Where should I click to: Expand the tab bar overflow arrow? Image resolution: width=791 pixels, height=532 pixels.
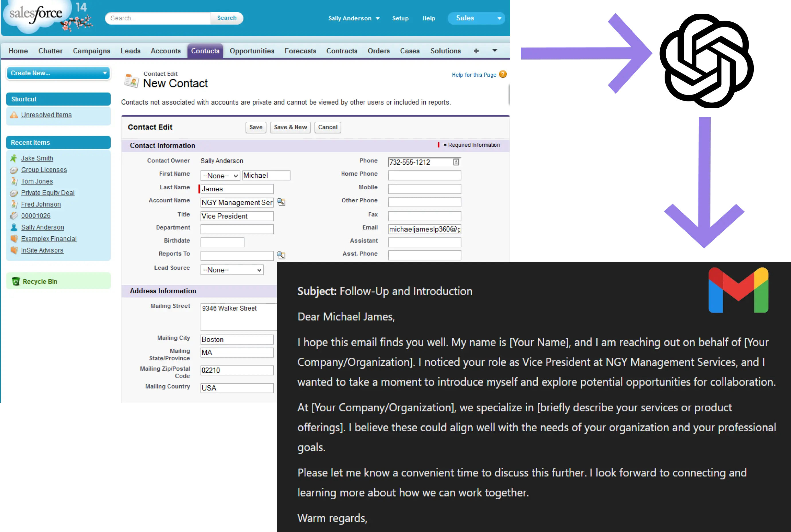click(x=495, y=50)
